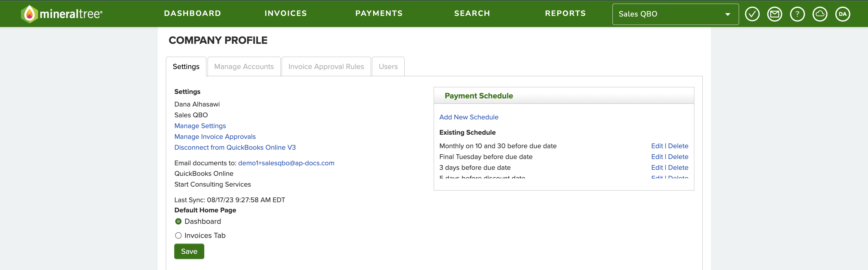
Task: Open the help question mark icon
Action: [x=797, y=14]
